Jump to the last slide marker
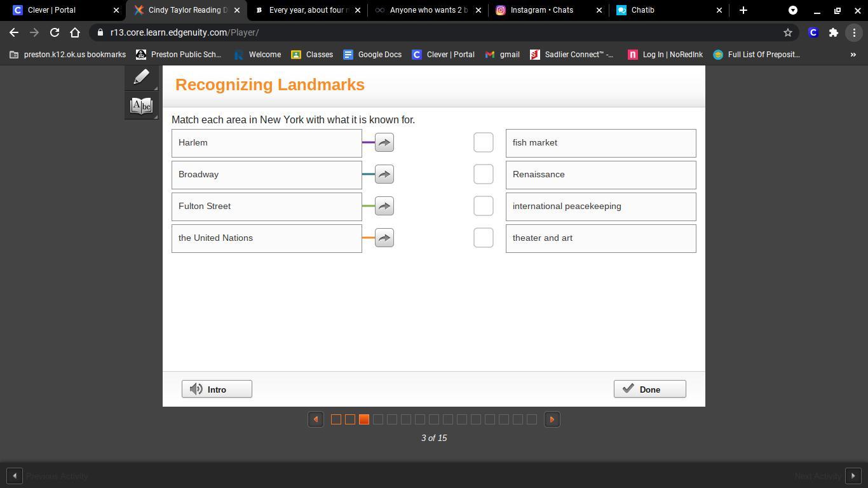868x488 pixels. (x=532, y=419)
